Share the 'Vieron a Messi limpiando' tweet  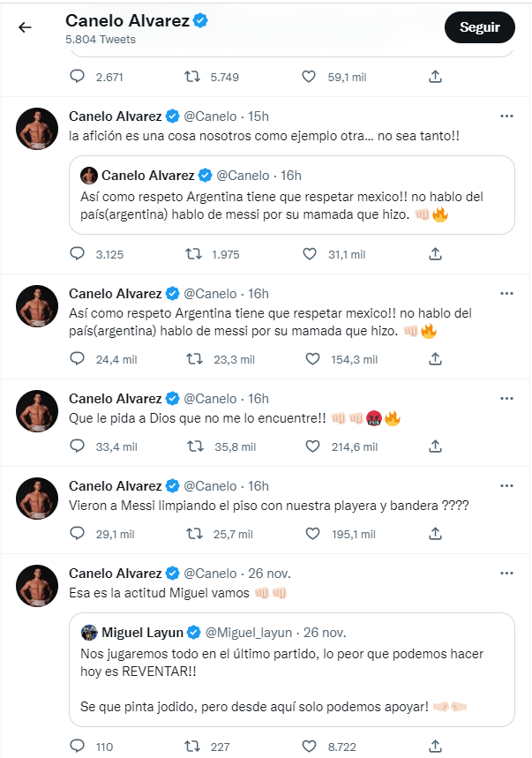tap(435, 534)
